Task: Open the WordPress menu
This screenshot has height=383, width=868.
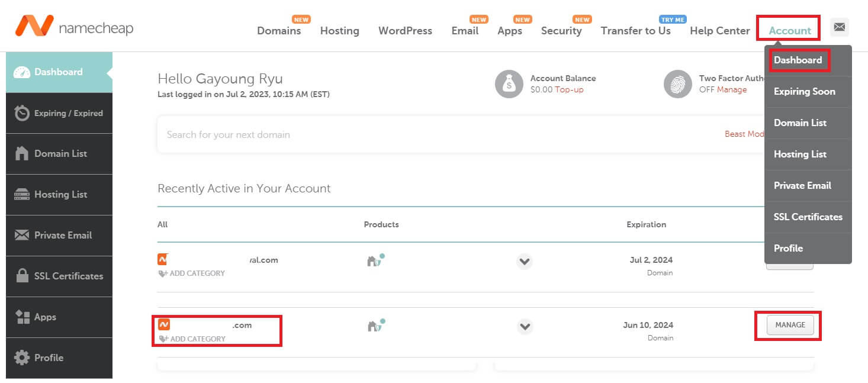Action: tap(406, 31)
